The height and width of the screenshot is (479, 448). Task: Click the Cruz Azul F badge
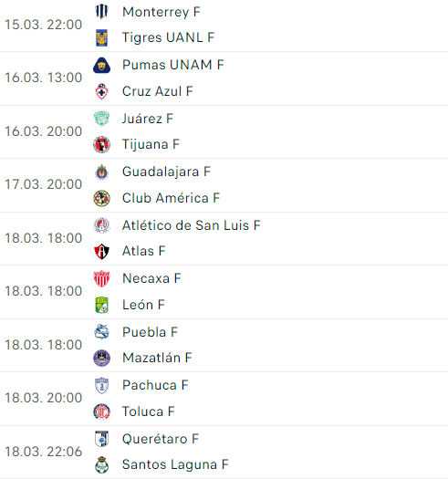click(x=101, y=91)
